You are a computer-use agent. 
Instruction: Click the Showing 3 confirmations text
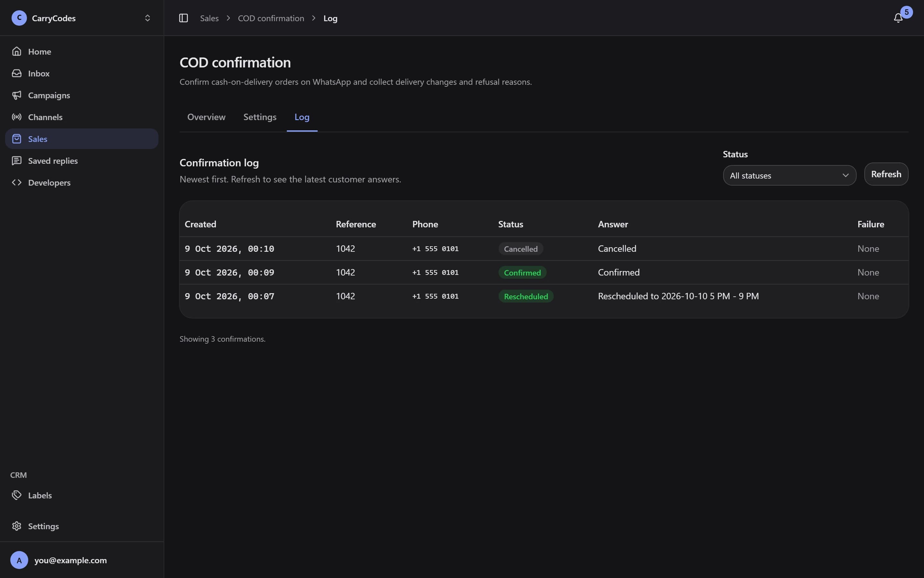222,339
